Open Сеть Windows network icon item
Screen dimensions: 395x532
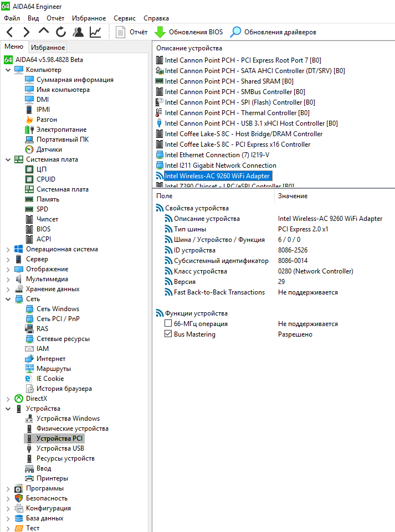[x=52, y=309]
